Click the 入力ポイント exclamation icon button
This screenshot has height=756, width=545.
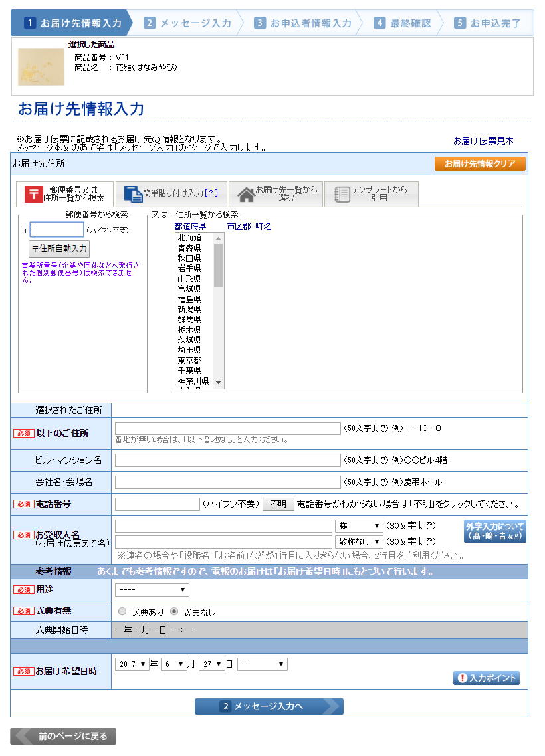pyautogui.click(x=487, y=678)
